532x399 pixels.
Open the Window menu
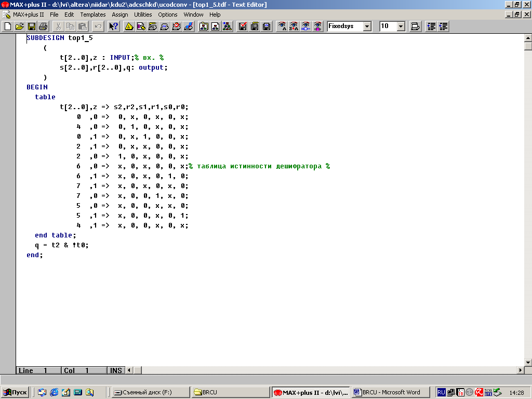193,15
